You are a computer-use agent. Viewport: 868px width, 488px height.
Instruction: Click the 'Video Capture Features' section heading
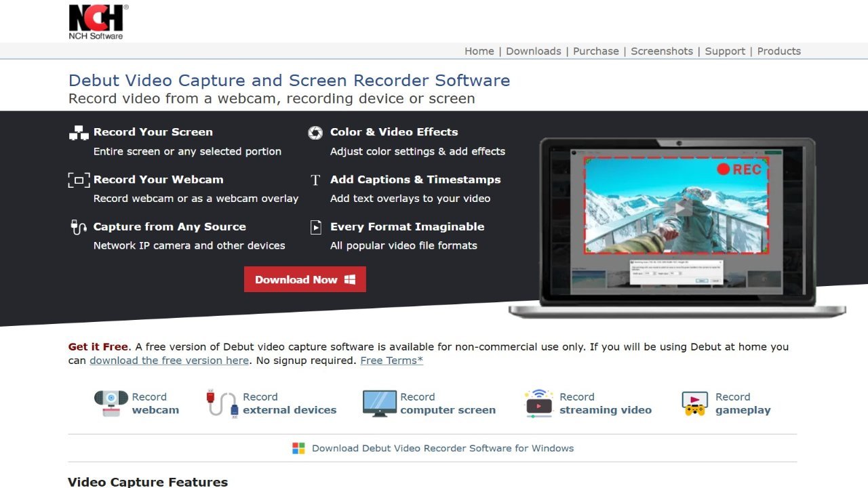coord(148,482)
